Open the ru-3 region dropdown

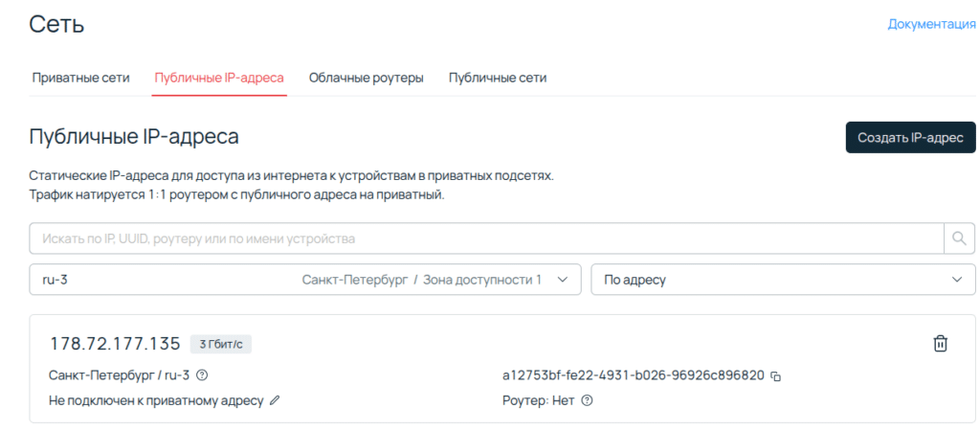coord(305,280)
